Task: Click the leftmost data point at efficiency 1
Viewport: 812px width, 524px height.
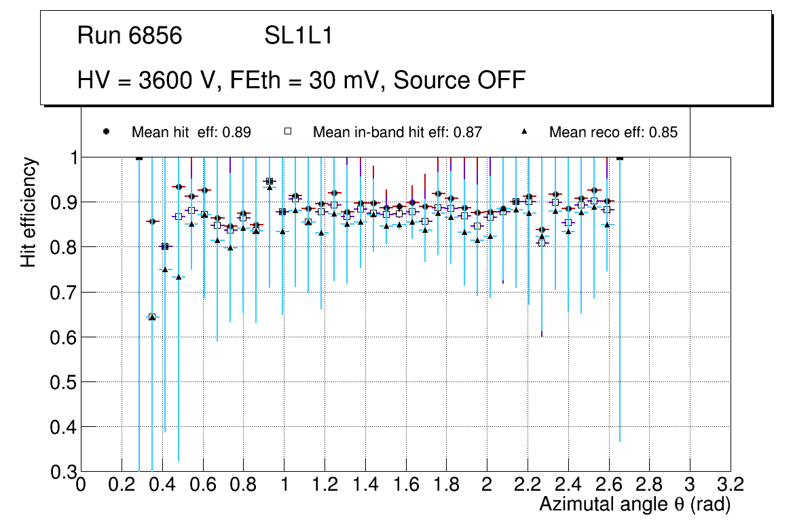Action: pyautogui.click(x=139, y=157)
